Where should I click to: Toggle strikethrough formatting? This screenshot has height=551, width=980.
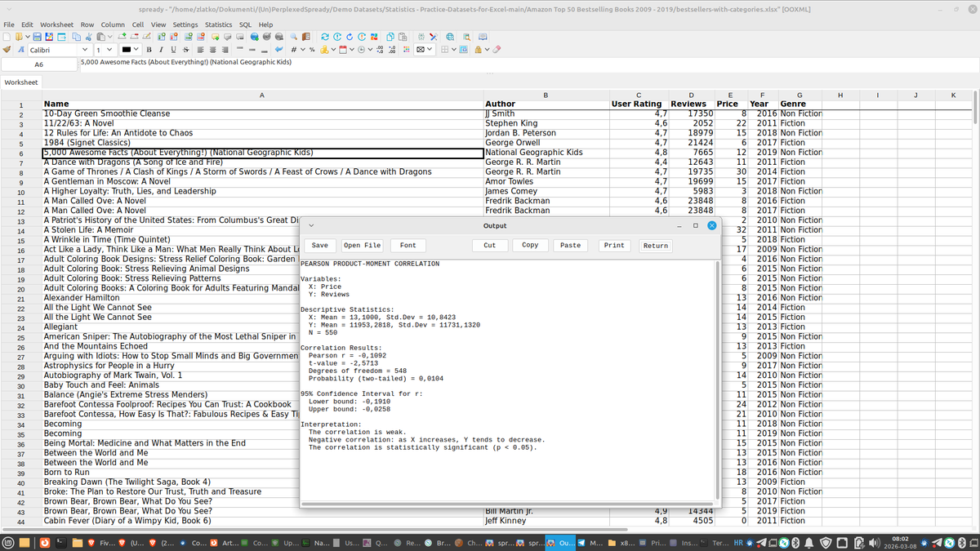tap(185, 50)
